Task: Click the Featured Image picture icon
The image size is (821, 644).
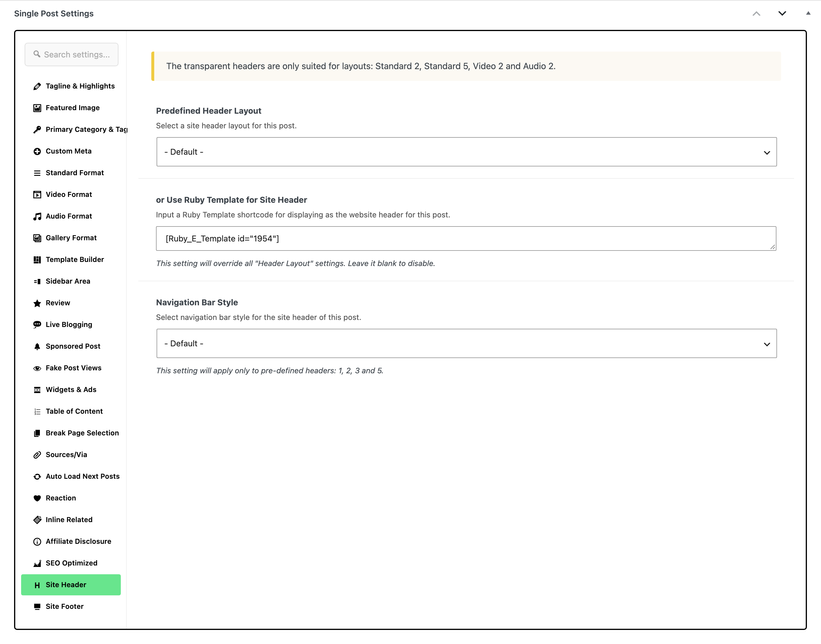Action: tap(37, 108)
